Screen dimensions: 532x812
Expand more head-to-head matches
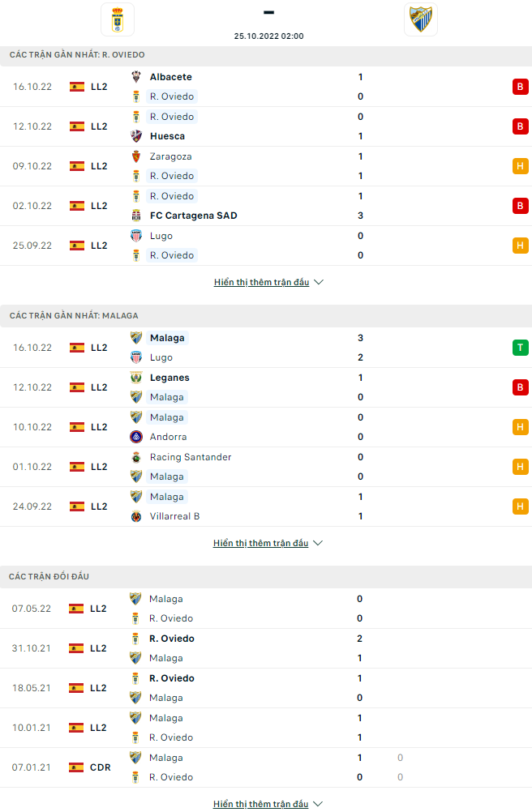click(x=268, y=804)
